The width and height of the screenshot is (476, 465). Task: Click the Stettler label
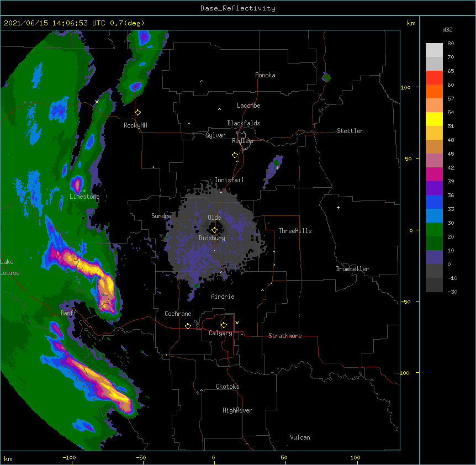pos(350,131)
